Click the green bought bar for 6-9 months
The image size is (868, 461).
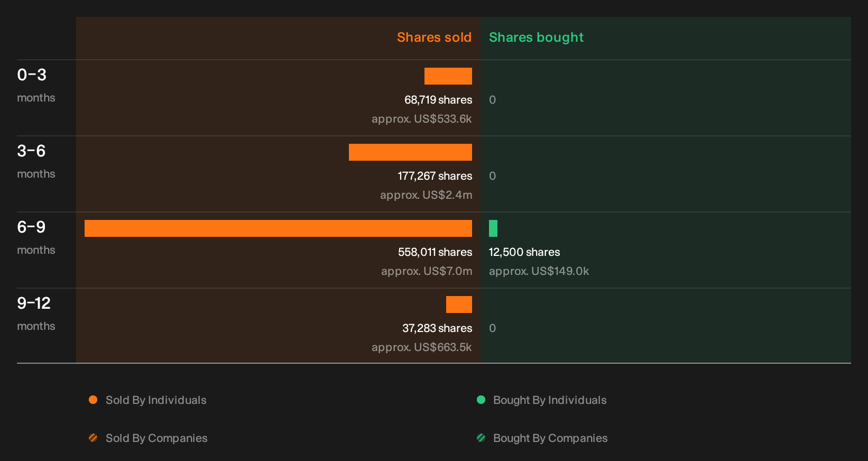(493, 228)
